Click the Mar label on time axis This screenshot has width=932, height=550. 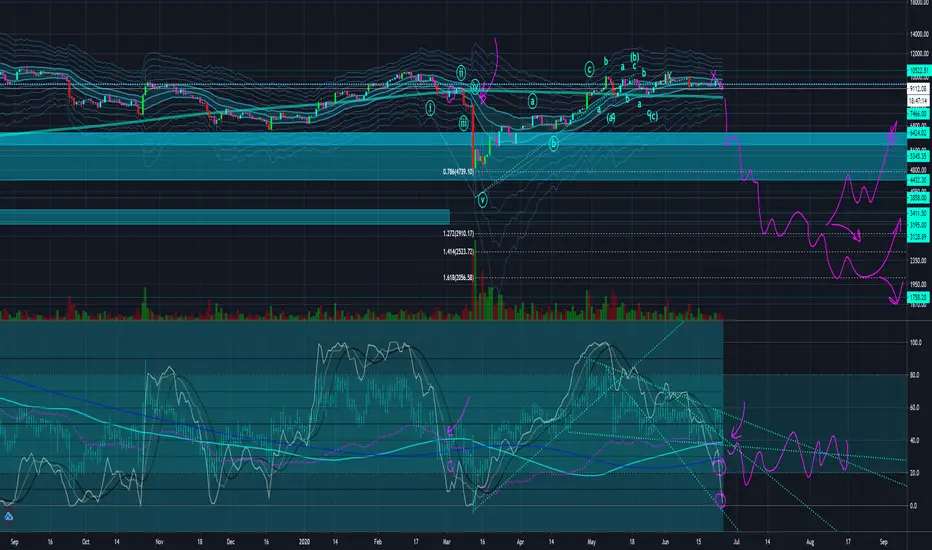click(447, 542)
